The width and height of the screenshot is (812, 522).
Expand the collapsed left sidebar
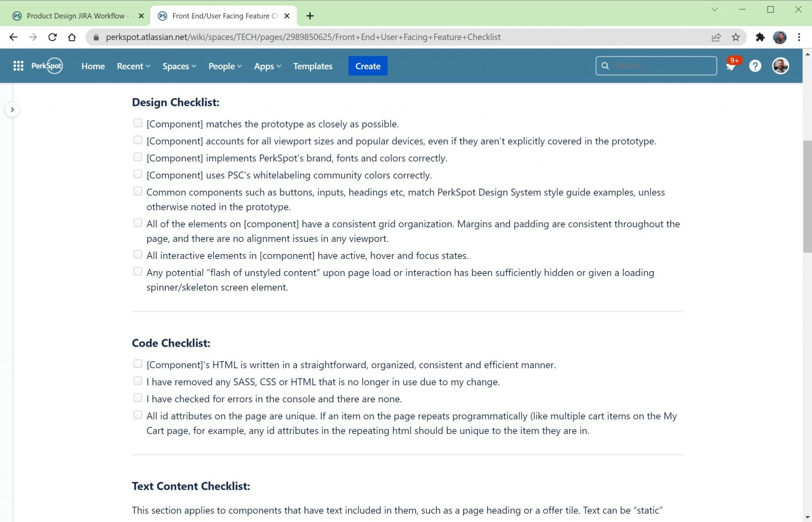click(x=12, y=110)
